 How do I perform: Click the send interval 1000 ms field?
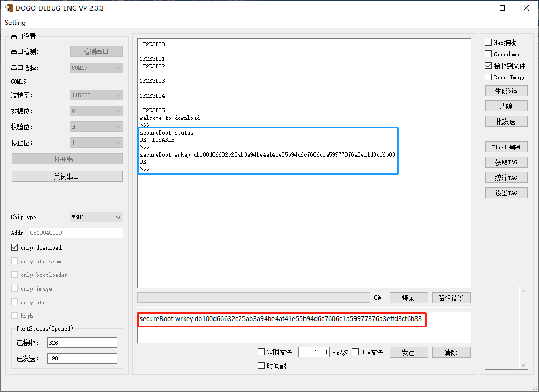click(314, 352)
